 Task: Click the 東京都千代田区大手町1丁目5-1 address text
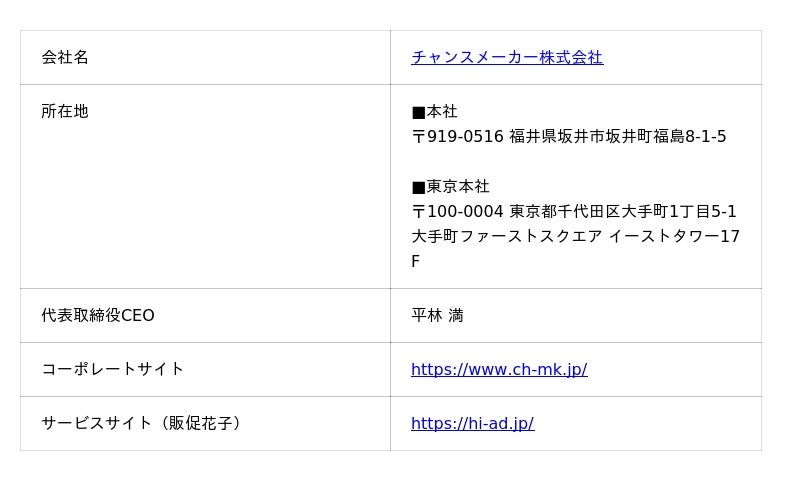(623, 212)
